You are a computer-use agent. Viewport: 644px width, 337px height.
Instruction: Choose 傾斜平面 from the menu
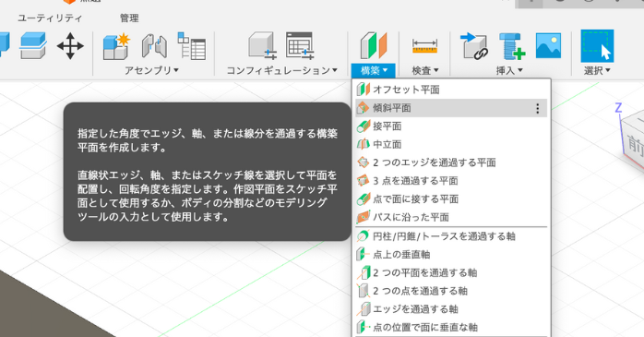tap(451, 108)
